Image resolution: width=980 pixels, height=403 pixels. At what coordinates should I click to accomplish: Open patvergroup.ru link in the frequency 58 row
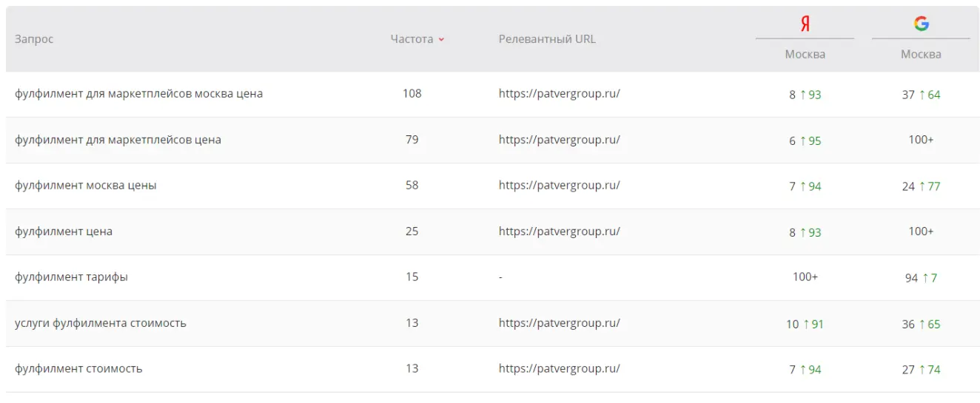pos(559,186)
